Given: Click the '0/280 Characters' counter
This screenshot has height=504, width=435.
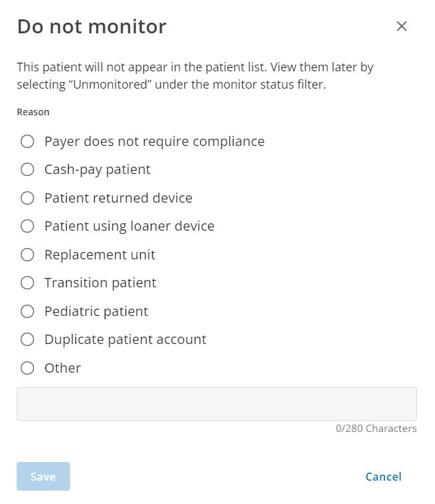Looking at the screenshot, I should coord(376,429).
